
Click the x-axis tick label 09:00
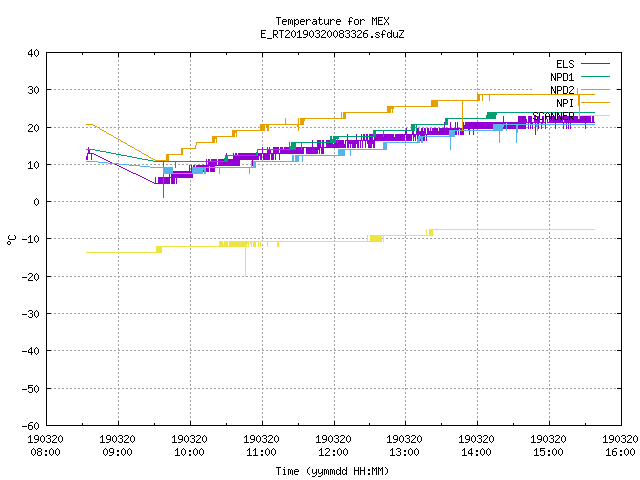(x=117, y=452)
